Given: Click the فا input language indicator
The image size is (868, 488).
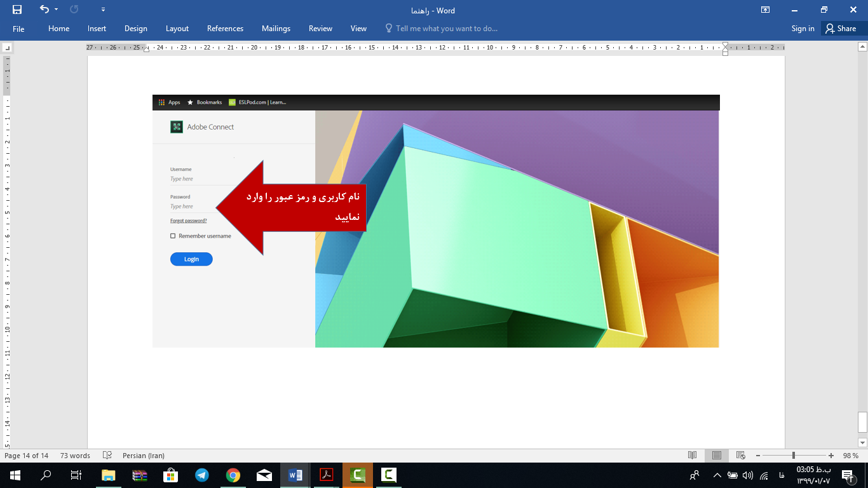Looking at the screenshot, I should pos(781,475).
